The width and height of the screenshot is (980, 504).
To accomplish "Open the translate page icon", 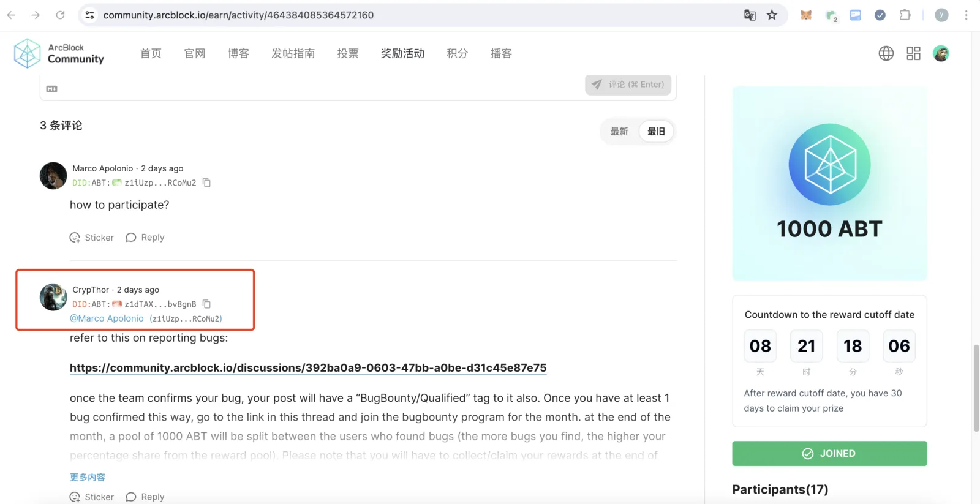I will pyautogui.click(x=750, y=15).
